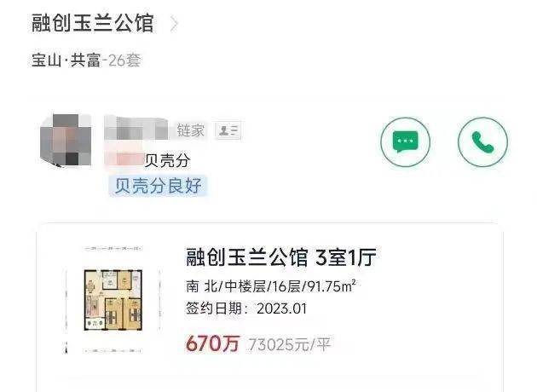The height and width of the screenshot is (392, 537).
Task: Tap the blurred agent avatar
Action: pyautogui.click(x=66, y=141)
